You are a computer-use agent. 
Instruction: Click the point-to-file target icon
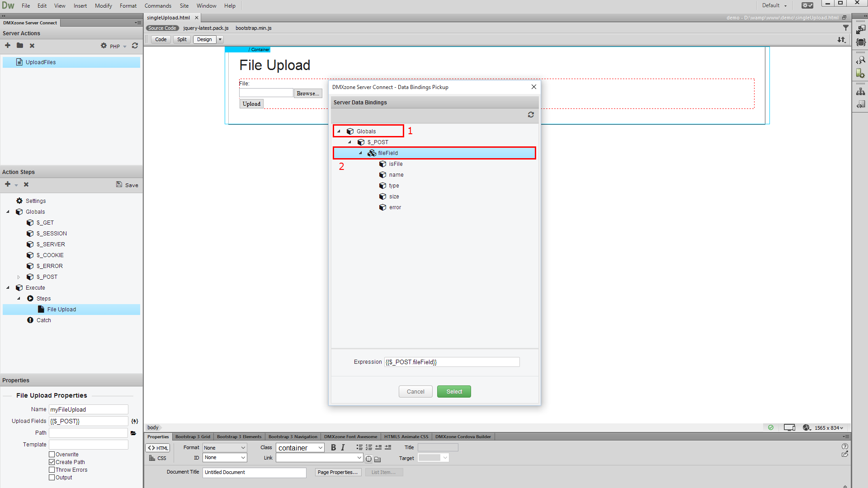369,459
